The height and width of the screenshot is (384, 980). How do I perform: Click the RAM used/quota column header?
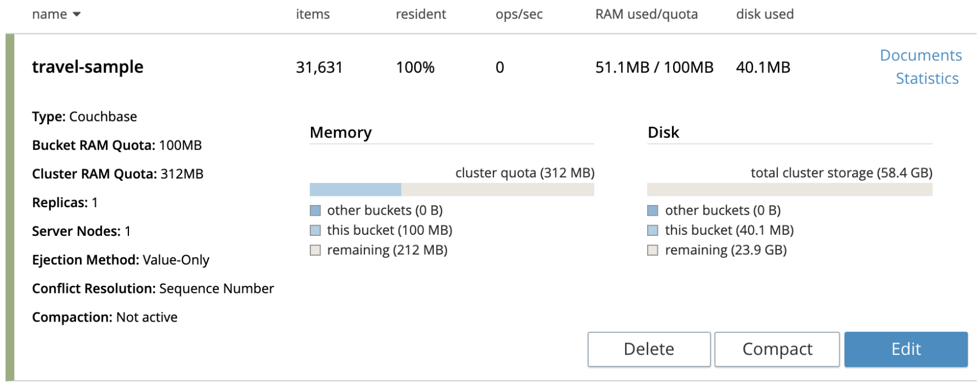tap(646, 15)
